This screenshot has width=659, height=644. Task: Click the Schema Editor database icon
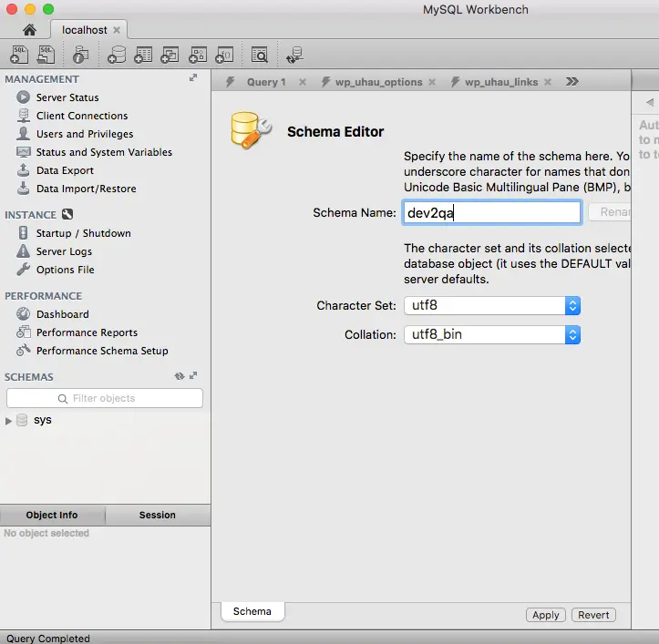(x=251, y=130)
